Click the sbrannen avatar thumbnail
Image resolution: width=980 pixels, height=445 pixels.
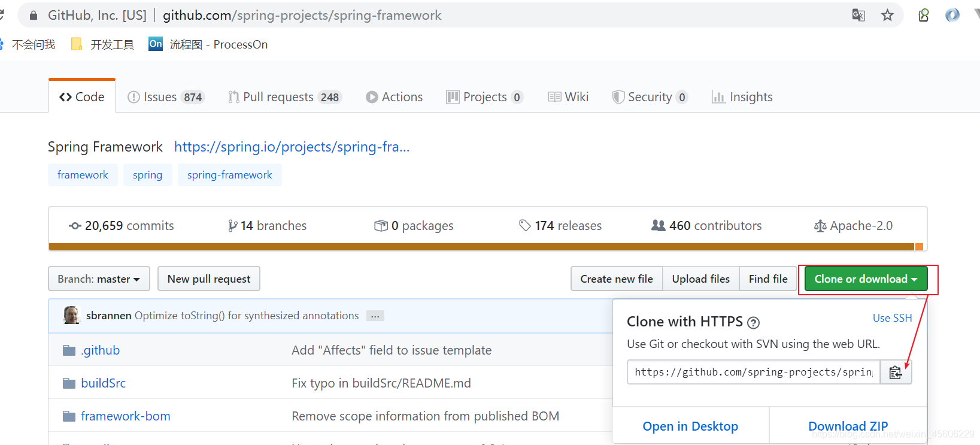coord(71,315)
